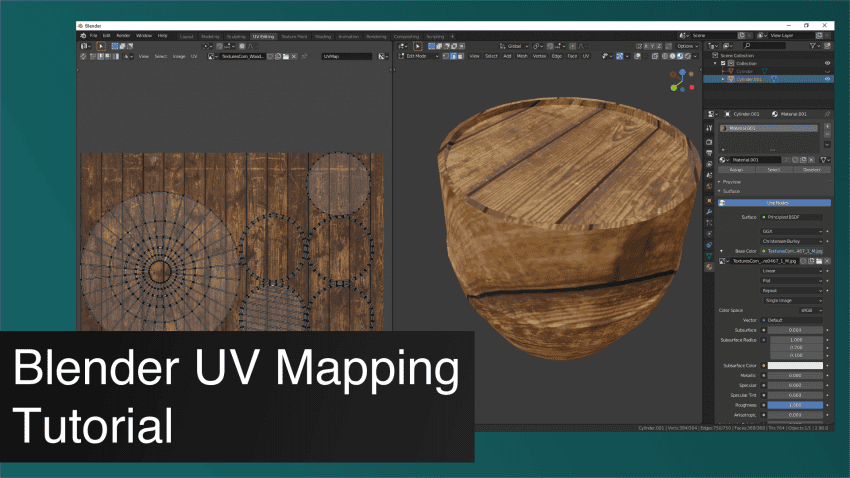Open UV editor's editor type dropdown
Screen dimensions: 850x478
click(86, 47)
